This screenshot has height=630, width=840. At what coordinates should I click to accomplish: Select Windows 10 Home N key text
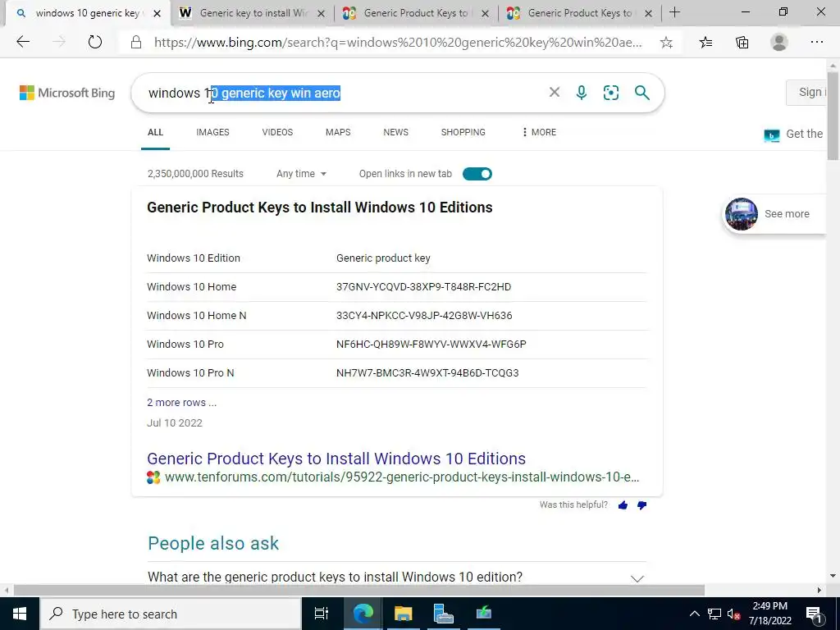click(424, 316)
